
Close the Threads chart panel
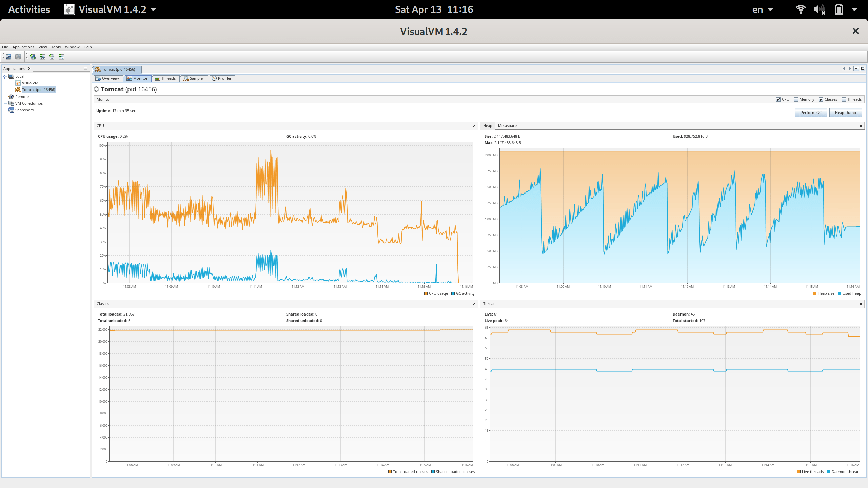[861, 304]
